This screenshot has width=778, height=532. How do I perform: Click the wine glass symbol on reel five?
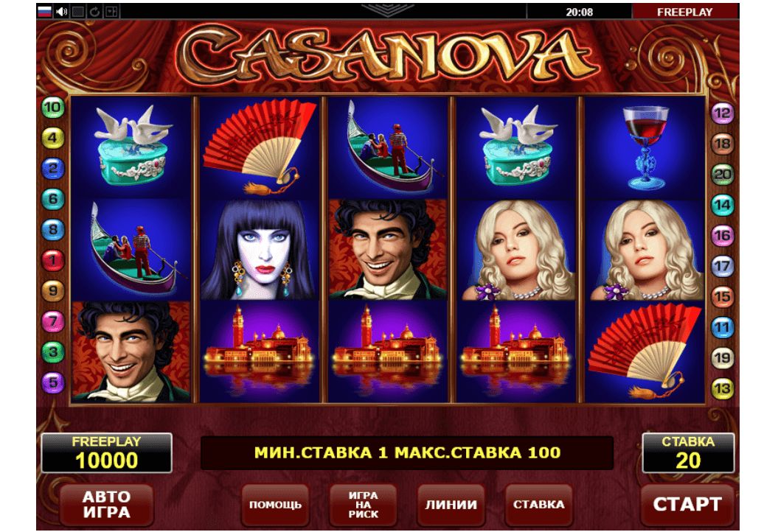point(645,147)
